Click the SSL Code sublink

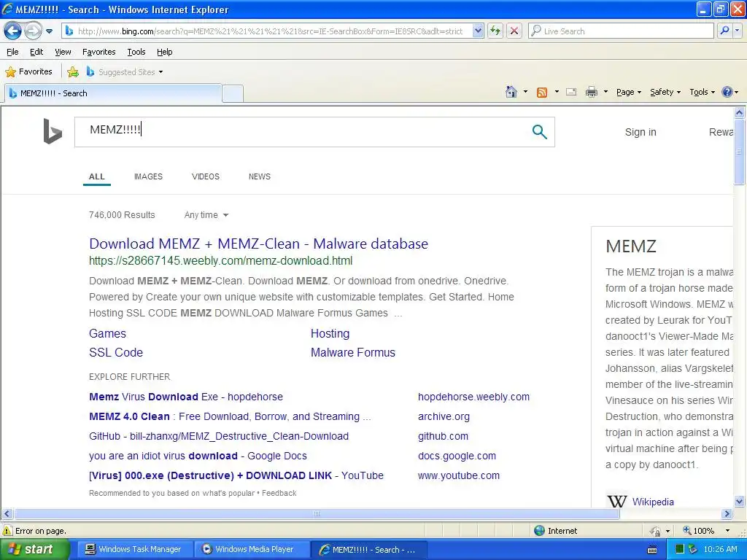pyautogui.click(x=116, y=353)
